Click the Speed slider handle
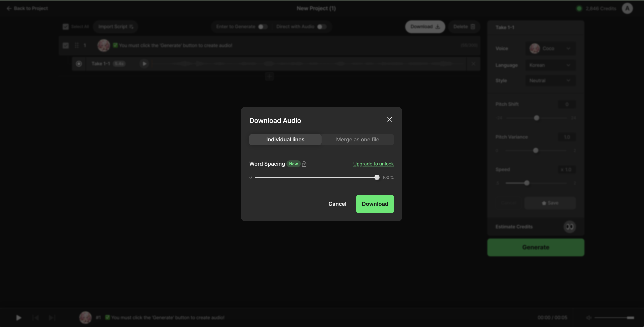 coord(527,183)
